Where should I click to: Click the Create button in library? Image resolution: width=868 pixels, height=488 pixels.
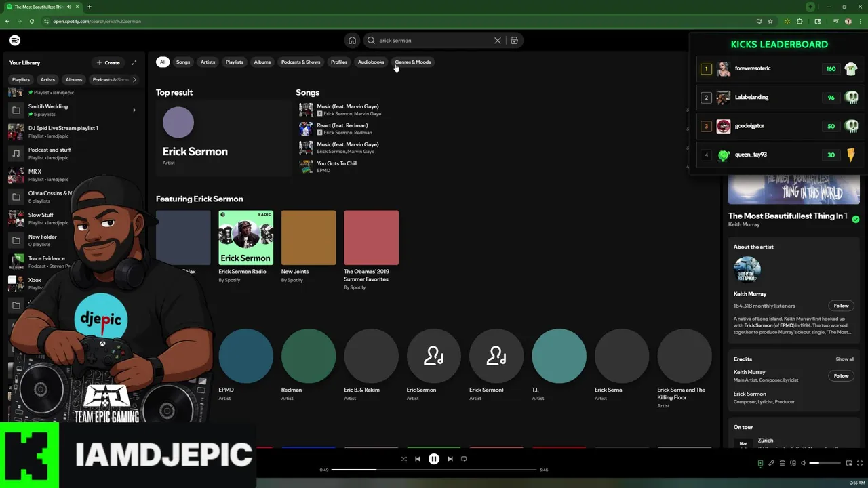(108, 62)
